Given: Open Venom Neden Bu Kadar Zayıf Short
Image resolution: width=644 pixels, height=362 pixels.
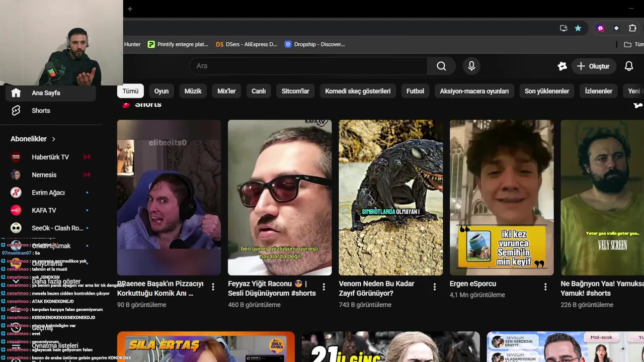Looking at the screenshot, I should click(x=391, y=198).
